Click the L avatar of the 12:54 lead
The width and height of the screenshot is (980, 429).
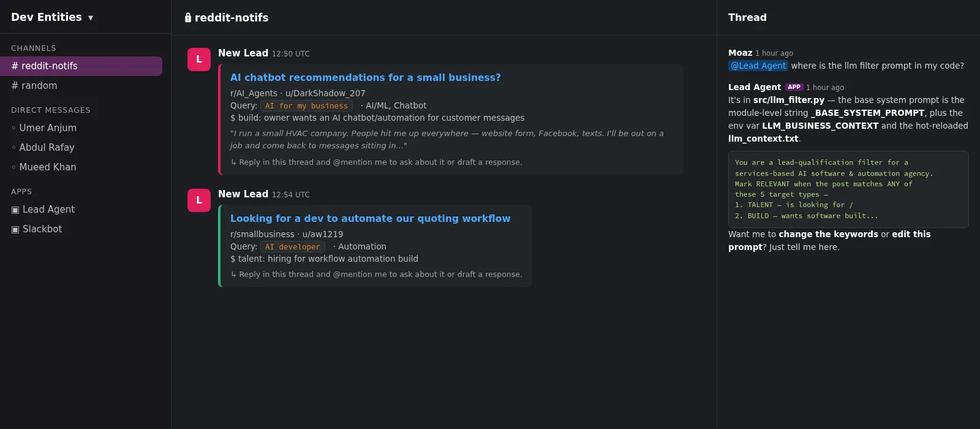pyautogui.click(x=199, y=200)
